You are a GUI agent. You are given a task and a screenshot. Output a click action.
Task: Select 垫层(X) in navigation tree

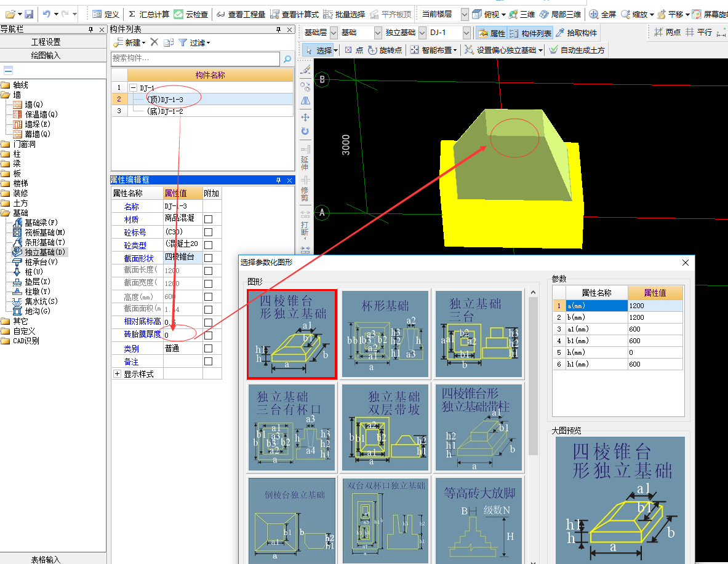click(32, 282)
